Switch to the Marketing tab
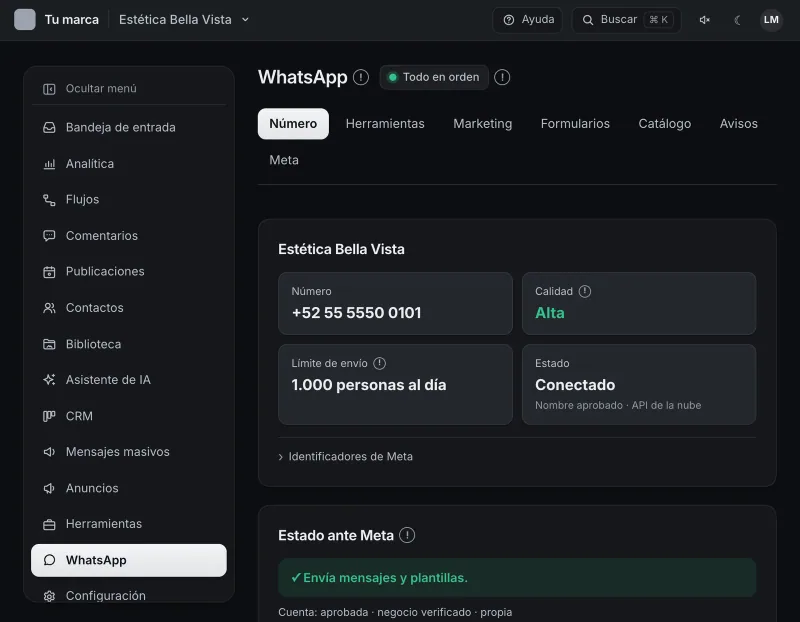800x622 pixels. [x=483, y=123]
